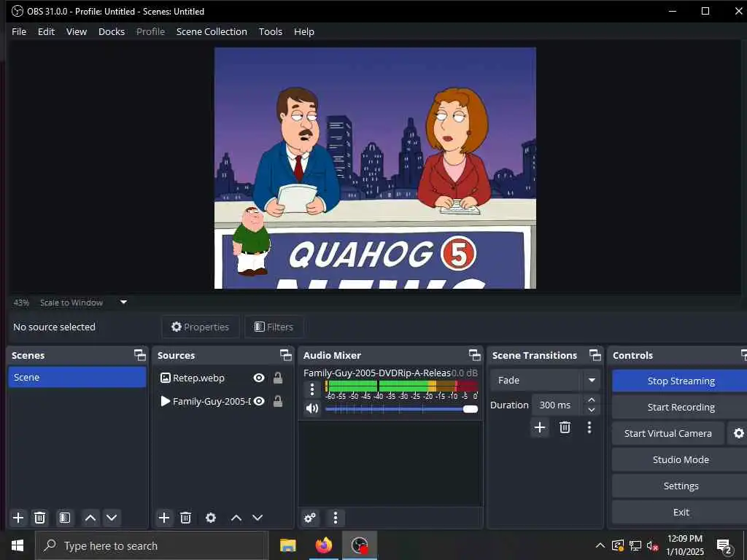
Task: Open the File menu
Action: (x=19, y=31)
